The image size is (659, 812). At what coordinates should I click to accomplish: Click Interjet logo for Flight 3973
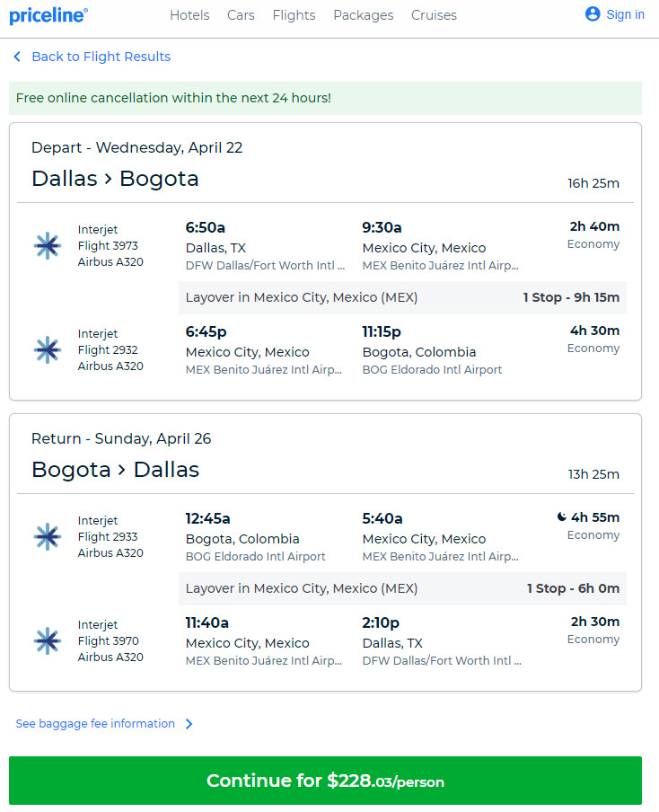click(x=48, y=246)
